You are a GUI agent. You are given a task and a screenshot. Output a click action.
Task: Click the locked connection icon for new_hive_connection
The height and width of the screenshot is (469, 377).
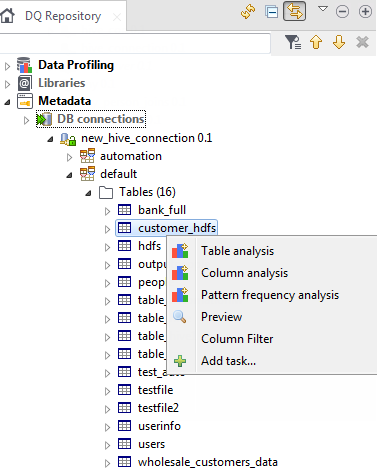68,139
